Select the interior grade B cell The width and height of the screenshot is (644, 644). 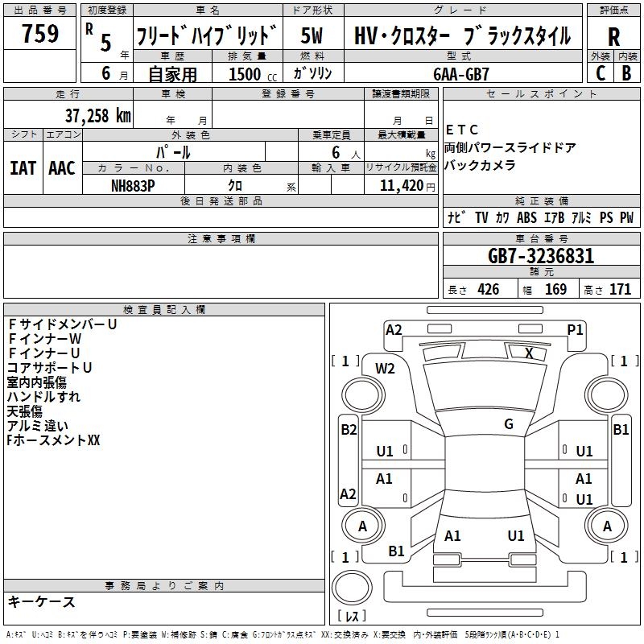(x=627, y=72)
